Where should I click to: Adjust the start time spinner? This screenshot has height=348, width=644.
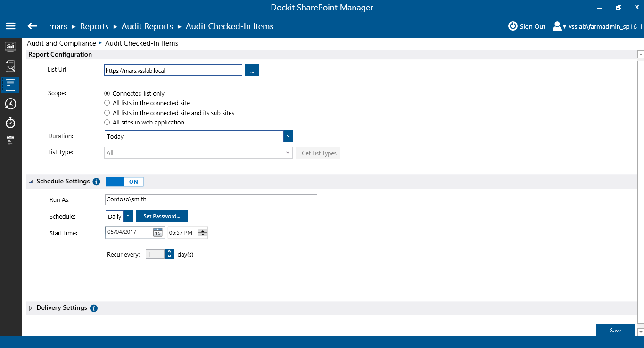coord(203,232)
